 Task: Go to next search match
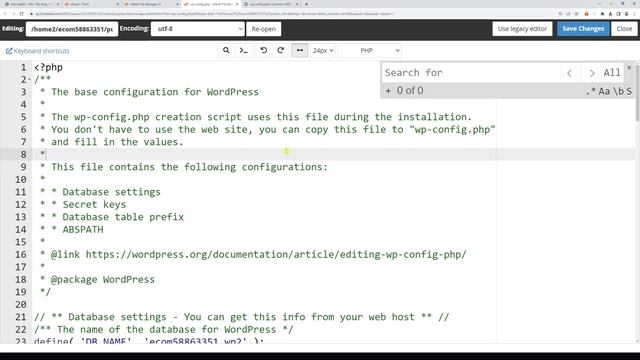(591, 73)
